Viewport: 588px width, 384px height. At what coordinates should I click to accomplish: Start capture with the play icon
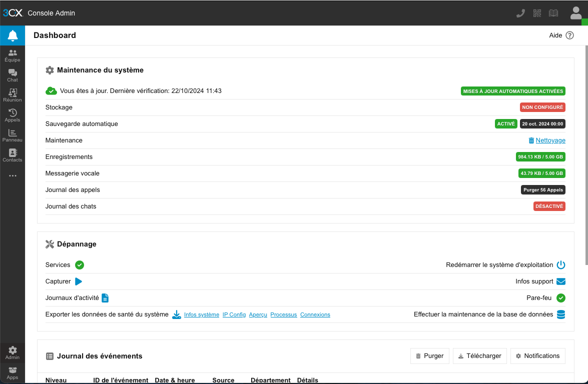(x=79, y=281)
